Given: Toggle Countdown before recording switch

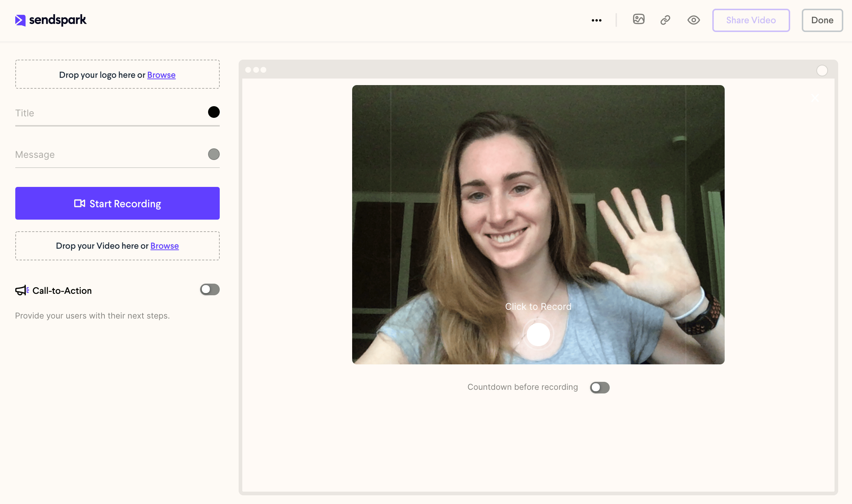Looking at the screenshot, I should (x=600, y=387).
